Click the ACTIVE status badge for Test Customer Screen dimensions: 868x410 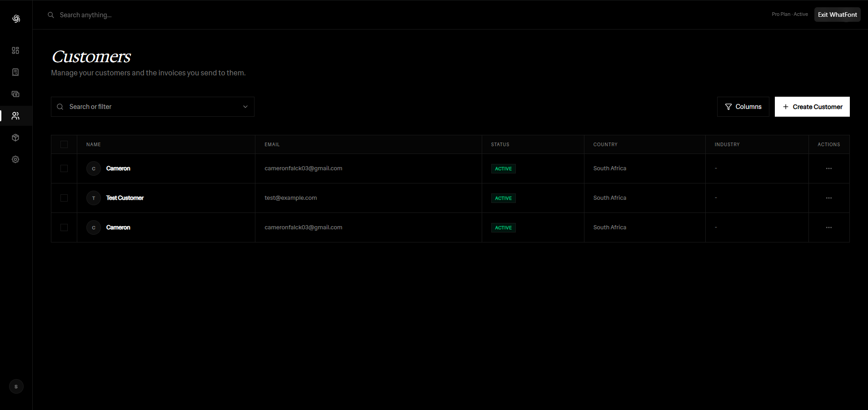click(503, 198)
